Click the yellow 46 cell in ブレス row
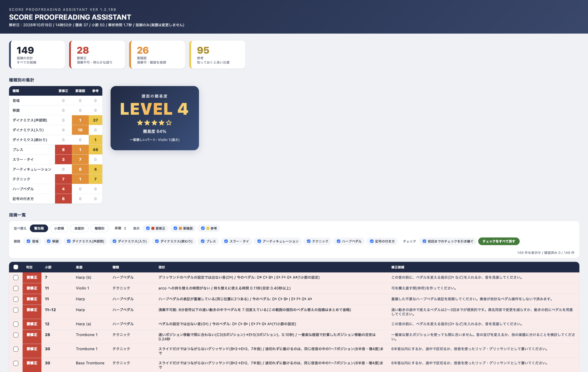Viewport: 588px width, 372px height. tap(96, 150)
